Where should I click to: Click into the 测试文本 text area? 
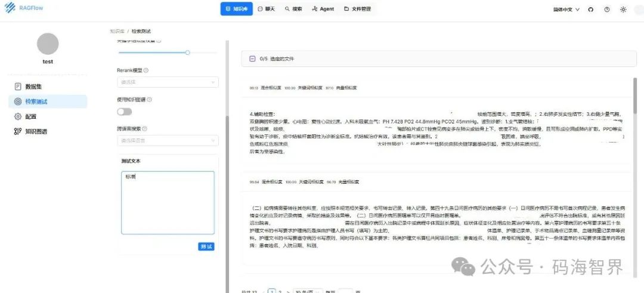(168, 203)
